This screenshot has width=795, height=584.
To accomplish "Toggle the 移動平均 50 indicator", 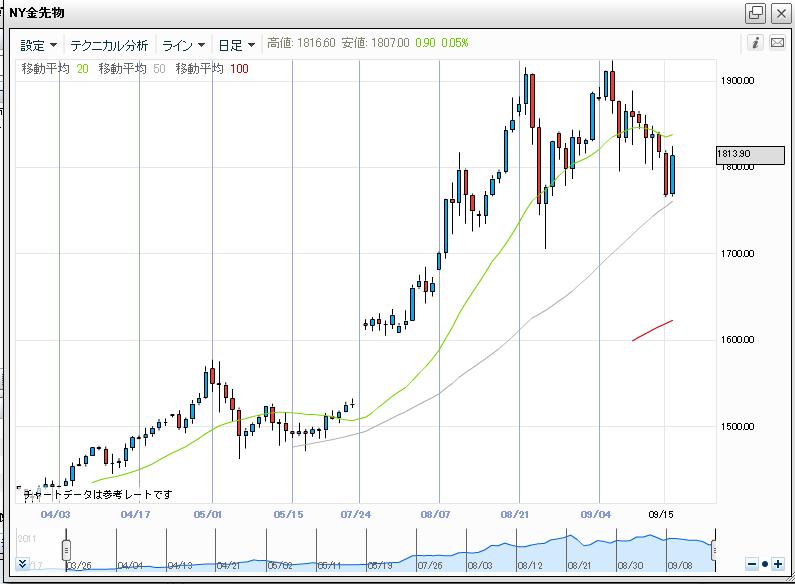I will click(132, 69).
